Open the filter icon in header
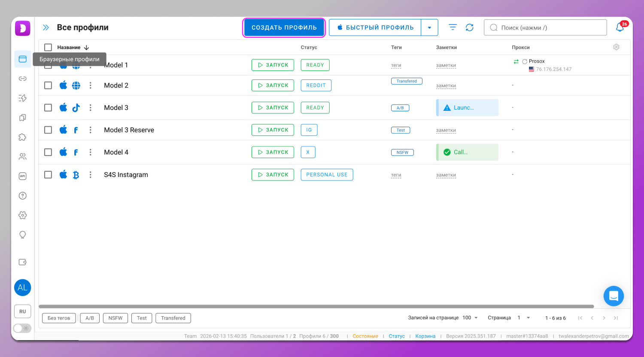This screenshot has height=357, width=644. click(453, 27)
